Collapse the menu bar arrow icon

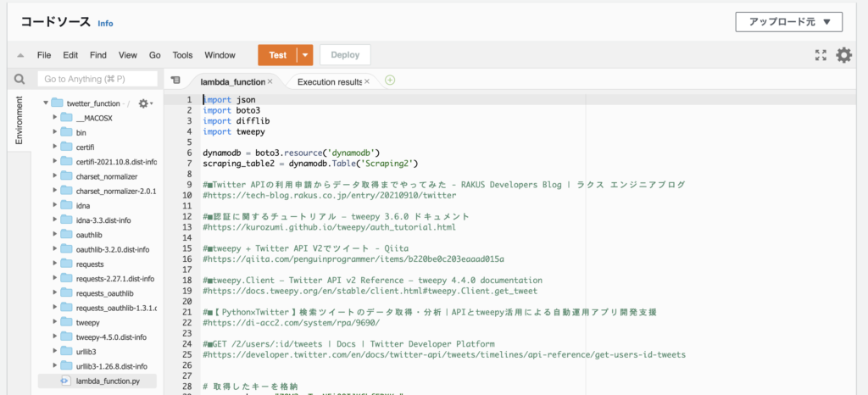coord(20,55)
